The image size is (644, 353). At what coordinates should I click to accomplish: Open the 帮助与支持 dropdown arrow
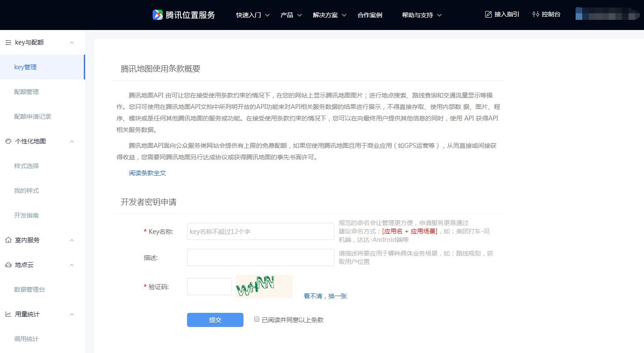point(439,15)
